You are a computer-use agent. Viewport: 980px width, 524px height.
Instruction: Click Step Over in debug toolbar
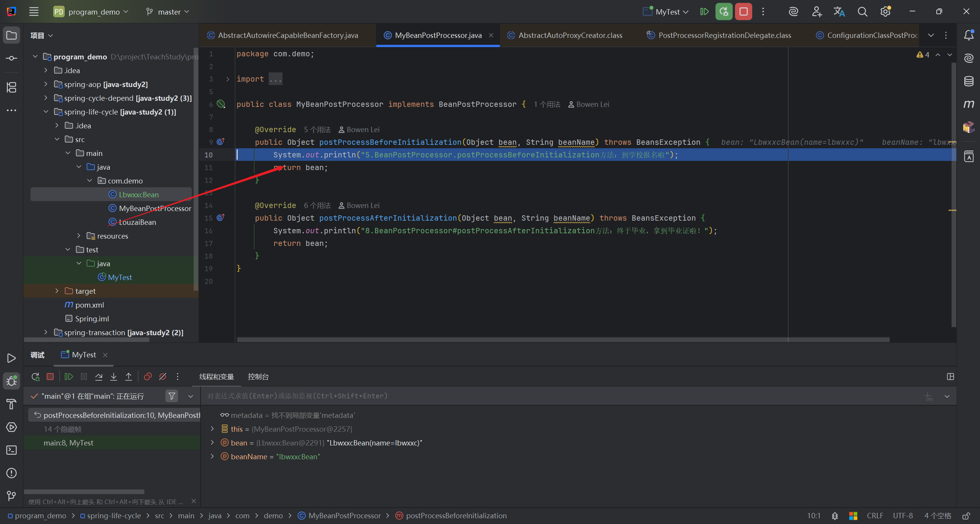click(x=99, y=377)
